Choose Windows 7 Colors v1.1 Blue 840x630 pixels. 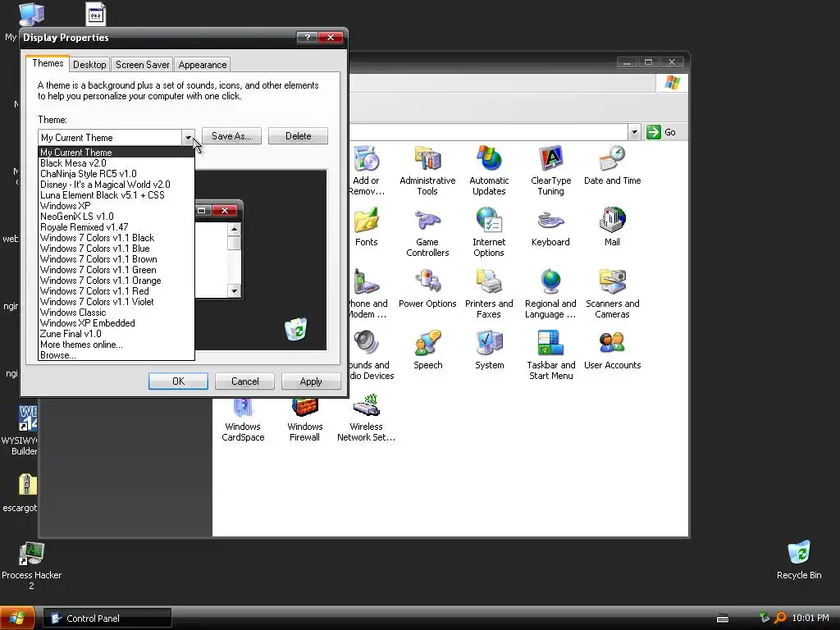point(116,249)
